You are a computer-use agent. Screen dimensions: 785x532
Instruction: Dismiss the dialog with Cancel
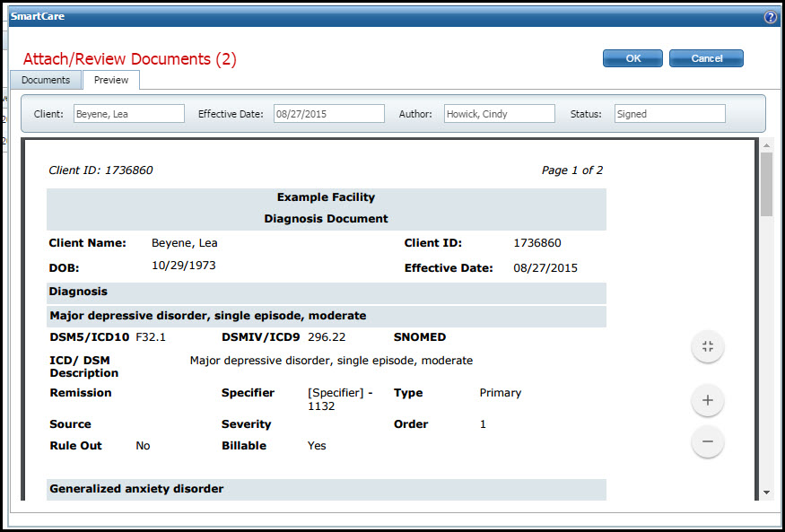[x=706, y=57]
